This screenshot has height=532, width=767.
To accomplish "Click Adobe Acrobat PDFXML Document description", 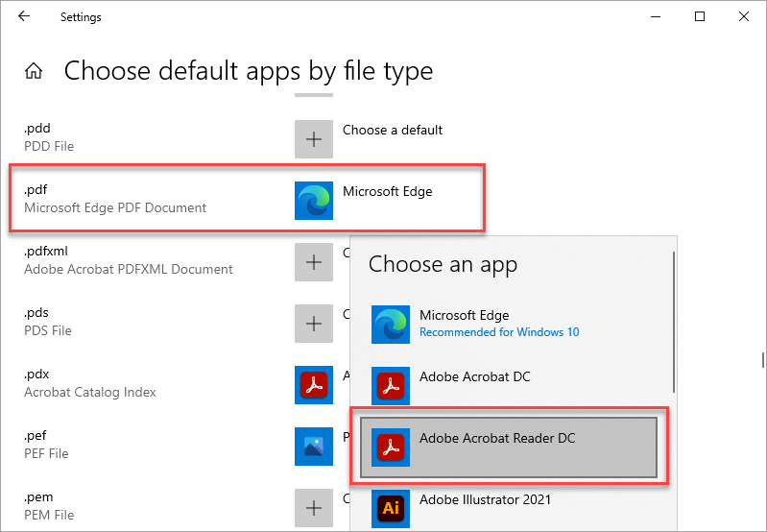I will [129, 269].
